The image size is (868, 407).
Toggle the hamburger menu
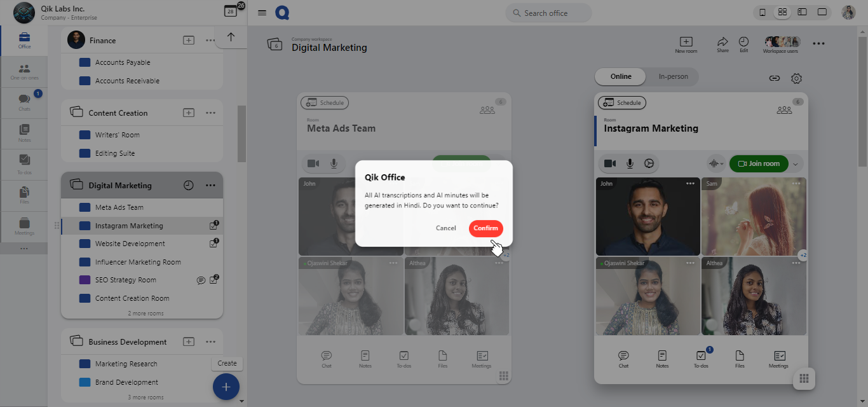[262, 13]
